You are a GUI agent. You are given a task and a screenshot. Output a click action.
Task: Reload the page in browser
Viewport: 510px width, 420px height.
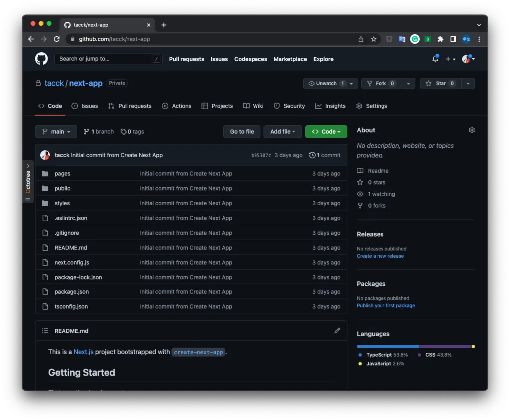(57, 39)
